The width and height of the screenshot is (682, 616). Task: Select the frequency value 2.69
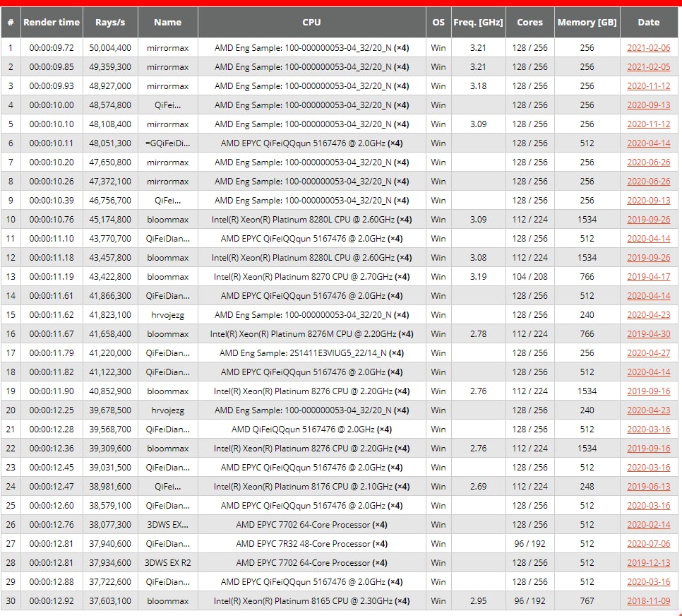click(x=479, y=487)
